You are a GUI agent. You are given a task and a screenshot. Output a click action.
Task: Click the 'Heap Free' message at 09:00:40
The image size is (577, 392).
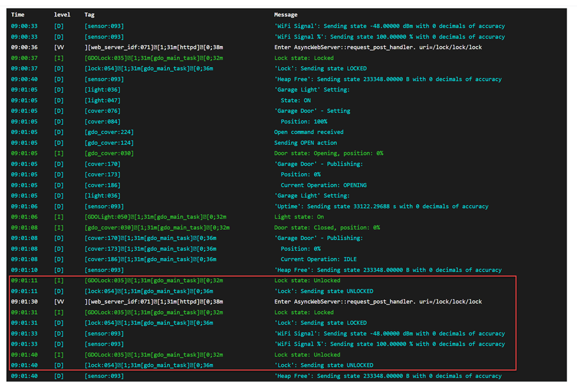388,79
